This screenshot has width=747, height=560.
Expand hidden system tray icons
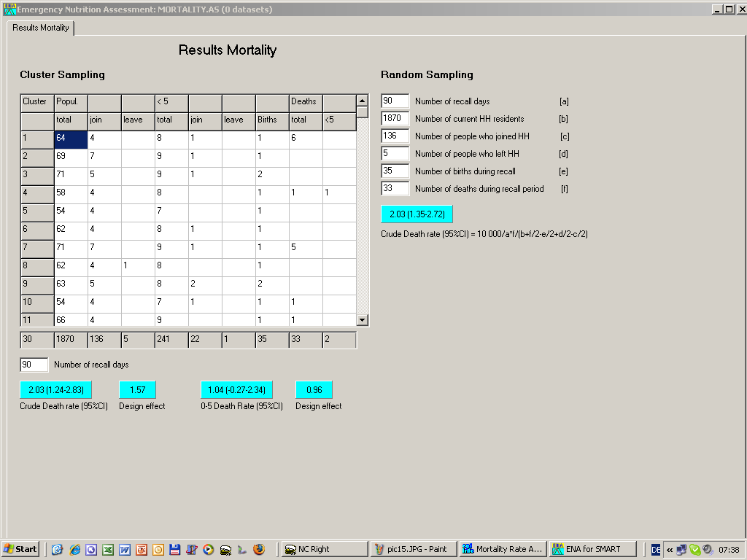(x=669, y=549)
